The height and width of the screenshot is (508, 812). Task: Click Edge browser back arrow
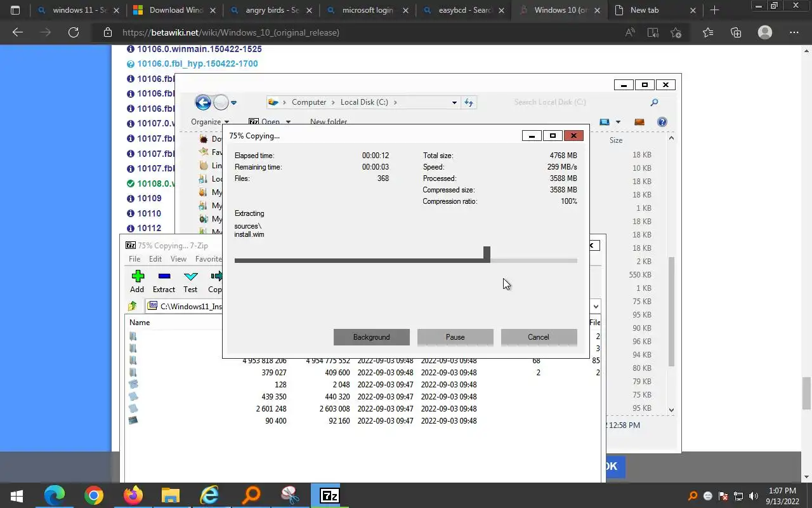pos(18,32)
